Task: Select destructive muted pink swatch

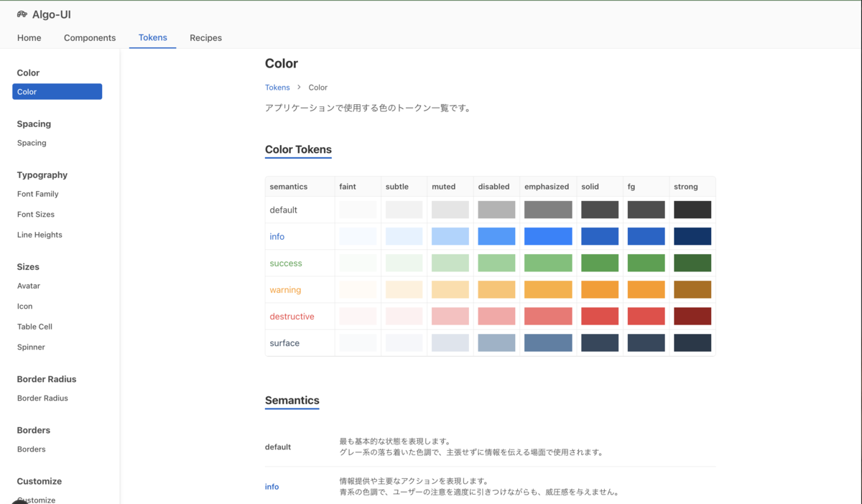Action: point(450,316)
